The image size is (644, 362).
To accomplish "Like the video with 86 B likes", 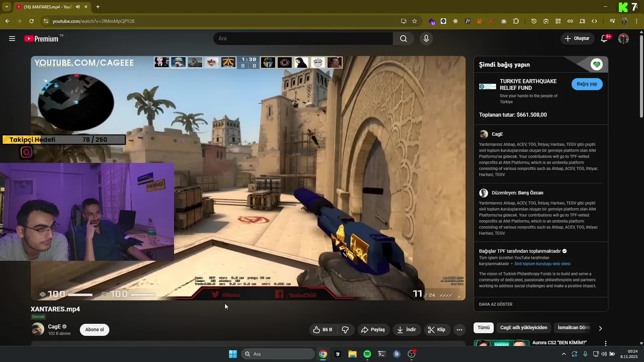I will [x=323, y=330].
